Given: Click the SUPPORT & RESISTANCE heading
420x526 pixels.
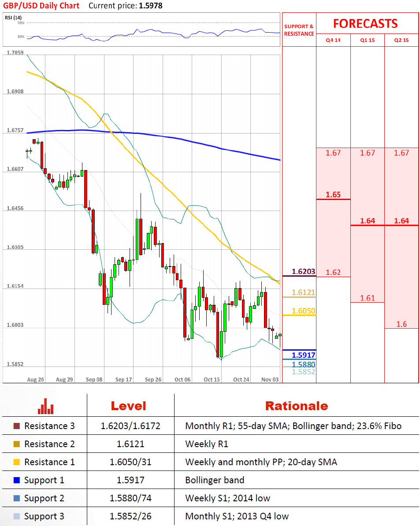Looking at the screenshot, I should pos(299,30).
